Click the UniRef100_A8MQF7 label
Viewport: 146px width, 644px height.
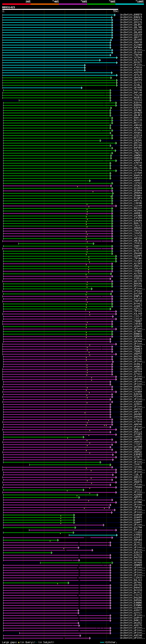pyautogui.click(x=131, y=161)
